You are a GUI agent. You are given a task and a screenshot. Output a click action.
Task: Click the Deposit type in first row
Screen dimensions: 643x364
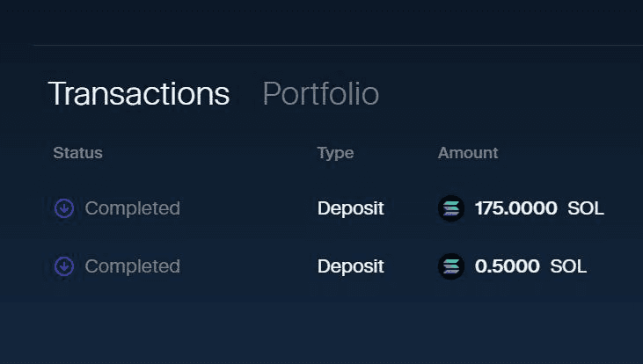pyautogui.click(x=351, y=208)
